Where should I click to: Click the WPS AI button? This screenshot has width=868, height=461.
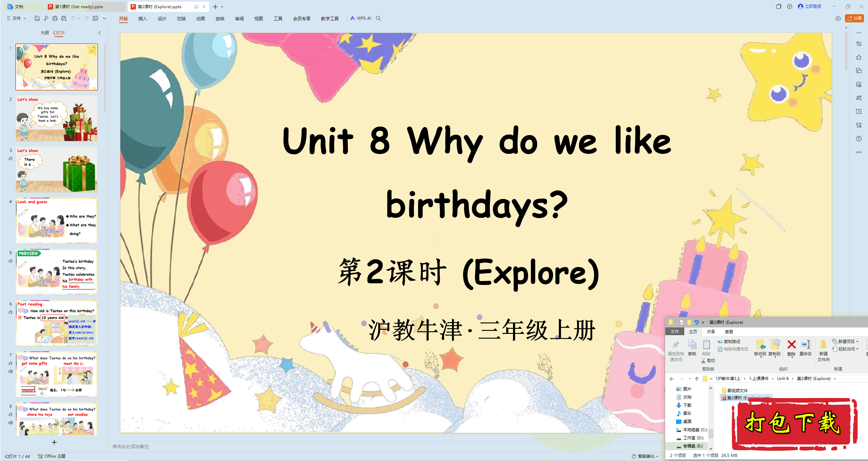(361, 18)
